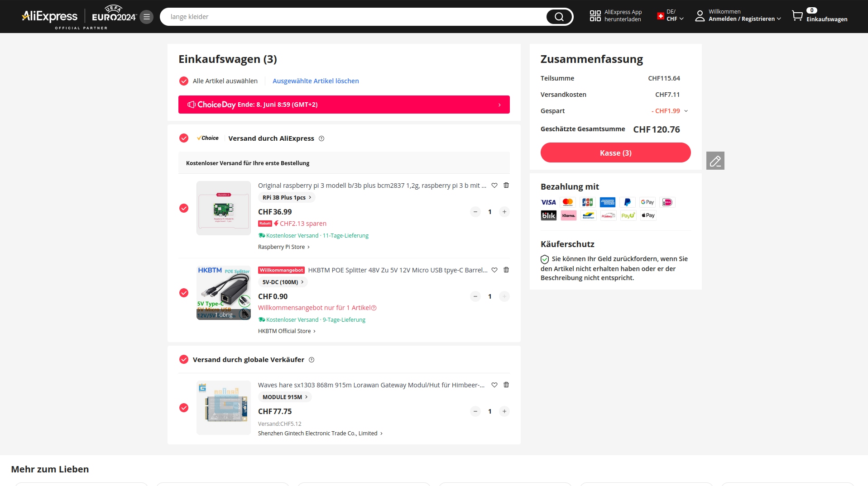The height and width of the screenshot is (486, 868).
Task: Click the user account icon
Action: (700, 16)
